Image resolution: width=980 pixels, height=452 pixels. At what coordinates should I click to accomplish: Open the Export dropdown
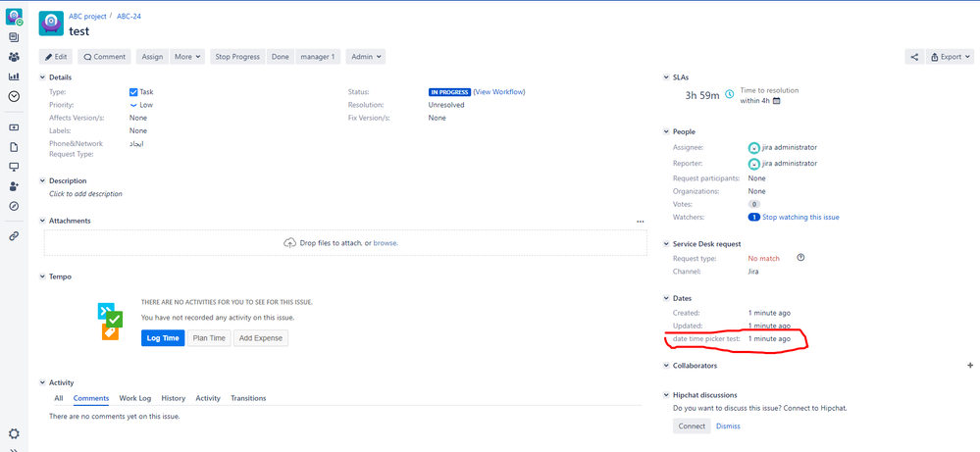(950, 57)
